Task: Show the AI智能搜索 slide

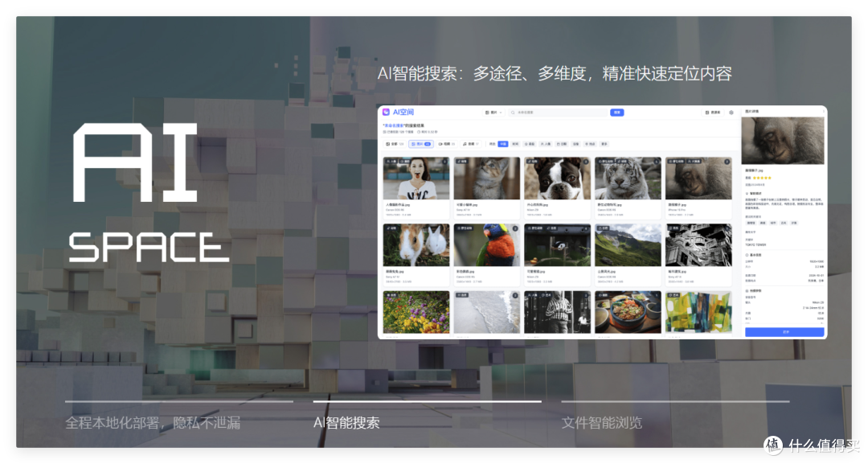Action: pos(346,423)
